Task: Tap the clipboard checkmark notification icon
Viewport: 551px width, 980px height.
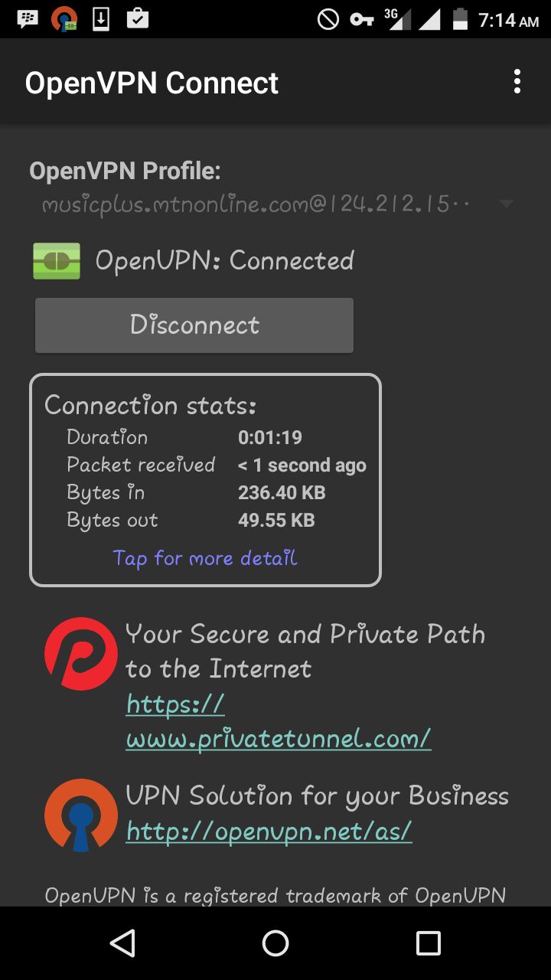Action: pos(138,18)
